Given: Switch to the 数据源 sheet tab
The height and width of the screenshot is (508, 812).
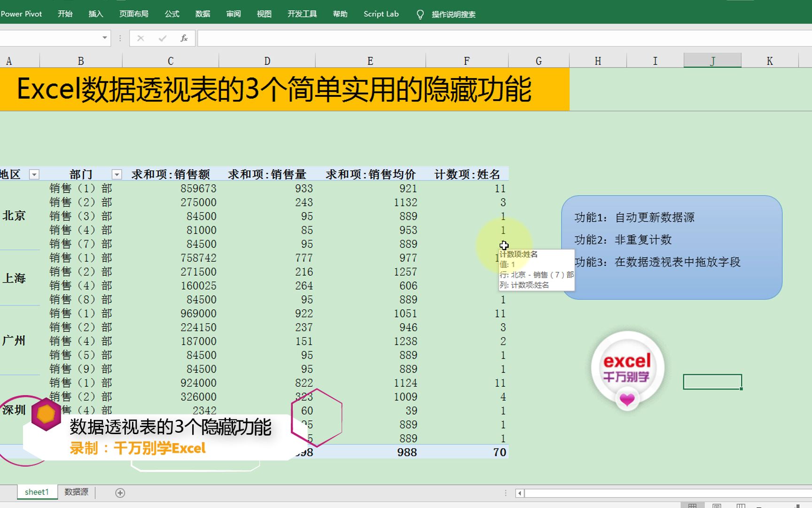Looking at the screenshot, I should click(x=77, y=492).
